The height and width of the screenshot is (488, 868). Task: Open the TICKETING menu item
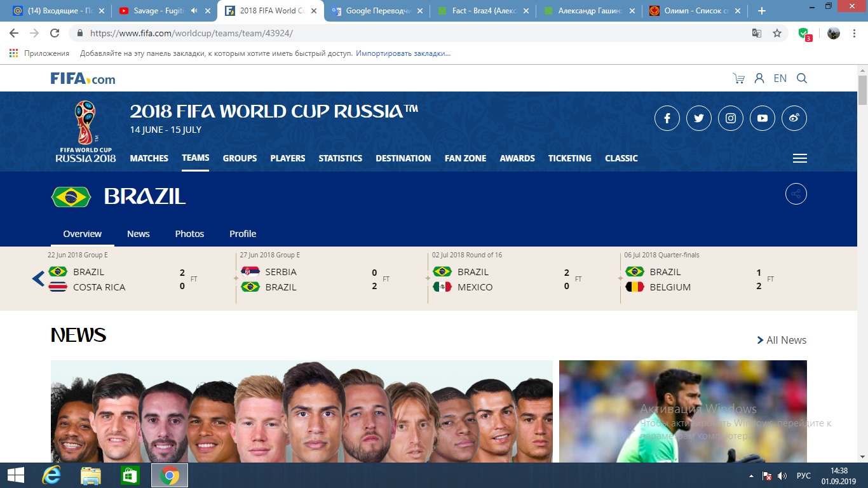570,158
